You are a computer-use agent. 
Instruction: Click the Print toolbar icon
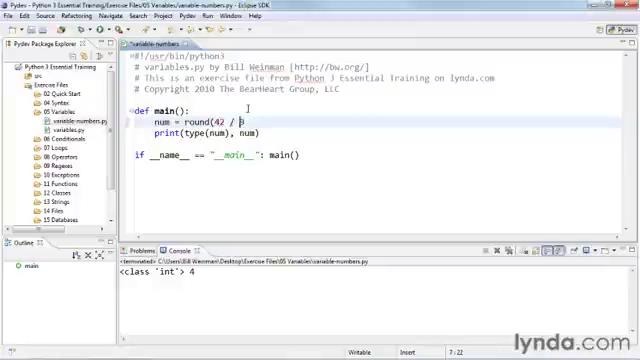42,30
